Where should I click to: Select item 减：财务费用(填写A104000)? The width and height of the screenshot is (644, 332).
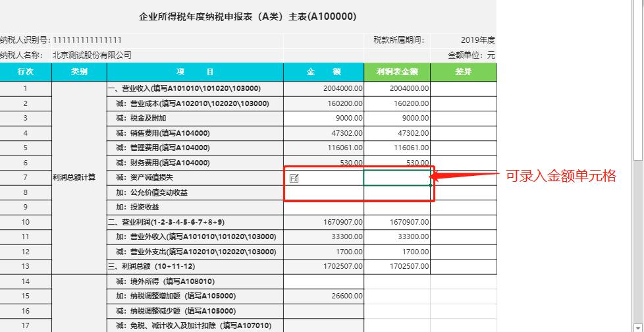(195, 163)
